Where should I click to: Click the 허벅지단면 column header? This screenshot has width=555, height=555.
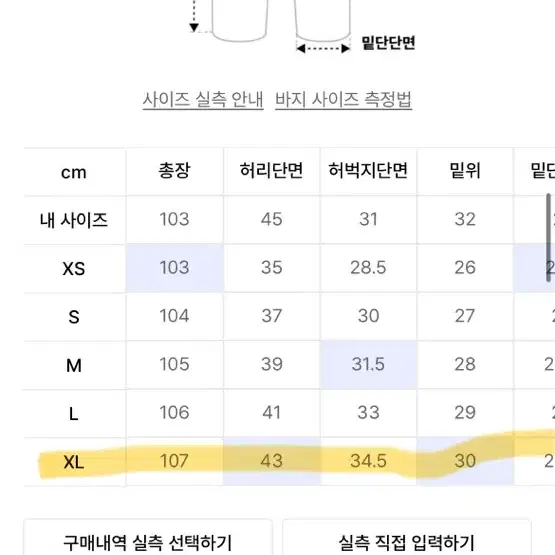click(368, 171)
